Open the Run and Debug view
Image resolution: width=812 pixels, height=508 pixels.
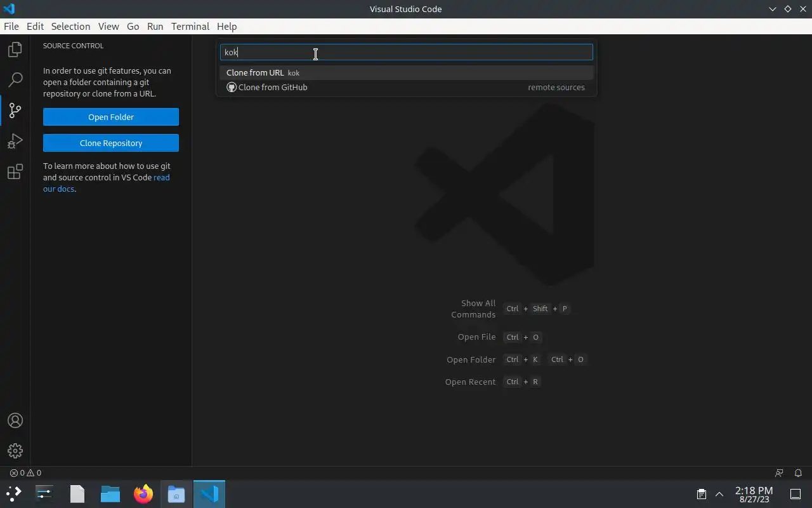tap(15, 141)
